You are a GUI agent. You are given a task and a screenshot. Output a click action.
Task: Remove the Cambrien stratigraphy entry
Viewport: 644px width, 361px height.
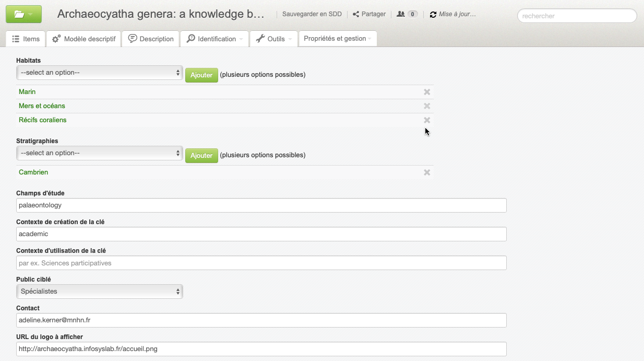click(x=427, y=172)
